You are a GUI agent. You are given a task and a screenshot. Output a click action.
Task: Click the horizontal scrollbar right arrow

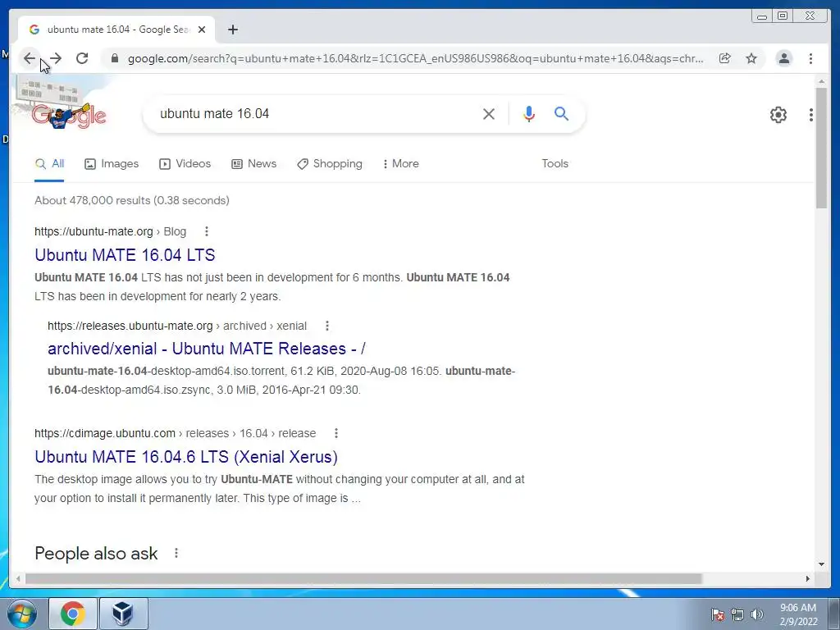click(x=808, y=578)
